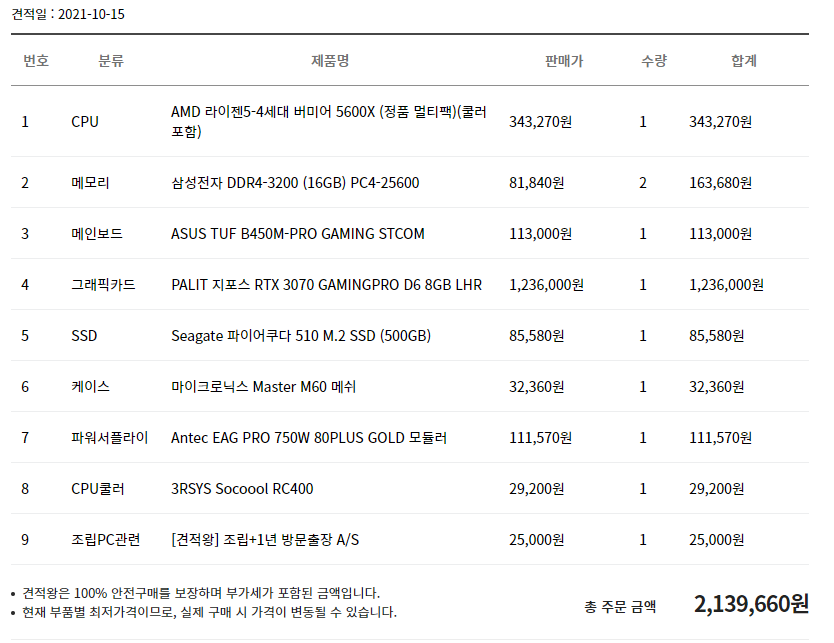Click the 85,580원 price in 판매가 column
Screen dimensions: 834x643
click(537, 336)
